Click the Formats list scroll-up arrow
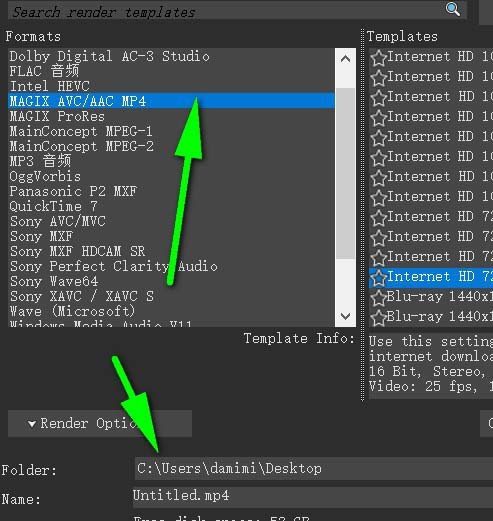The height and width of the screenshot is (521, 493). click(345, 59)
